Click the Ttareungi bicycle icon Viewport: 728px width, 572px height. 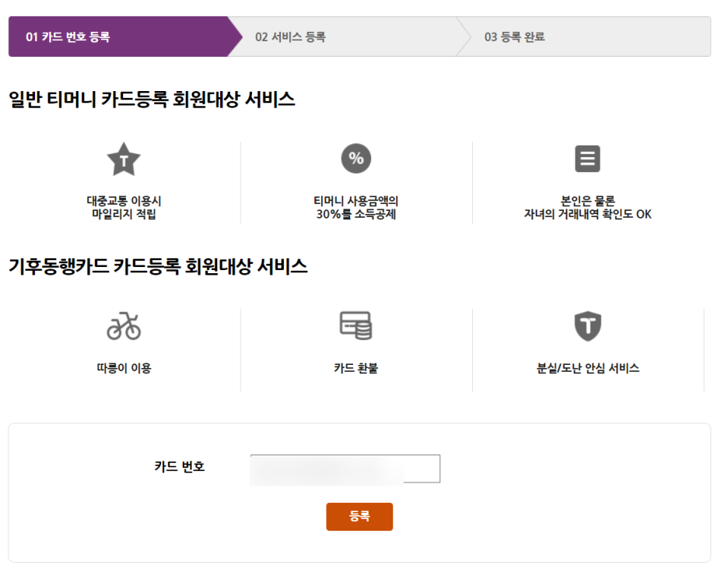click(x=124, y=326)
